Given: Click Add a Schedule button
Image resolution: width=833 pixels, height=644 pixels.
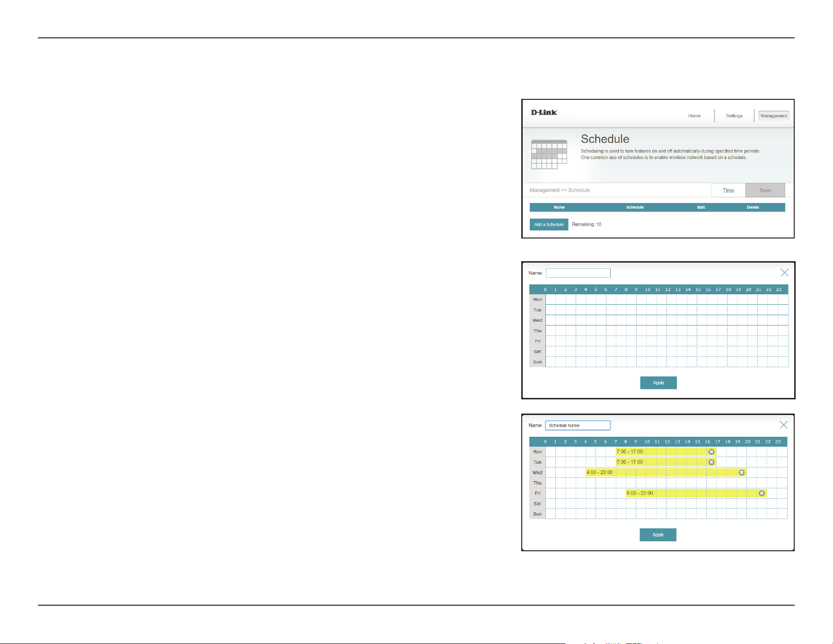Looking at the screenshot, I should (x=549, y=224).
